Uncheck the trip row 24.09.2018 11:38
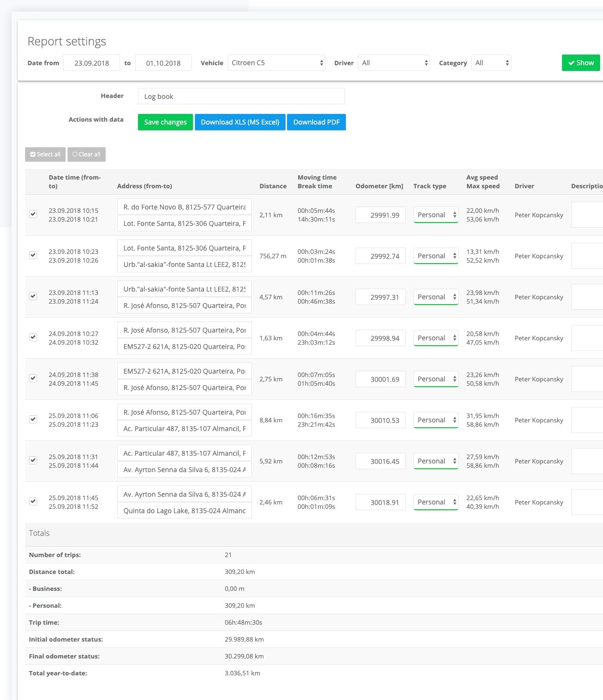The width and height of the screenshot is (603, 700). click(33, 378)
